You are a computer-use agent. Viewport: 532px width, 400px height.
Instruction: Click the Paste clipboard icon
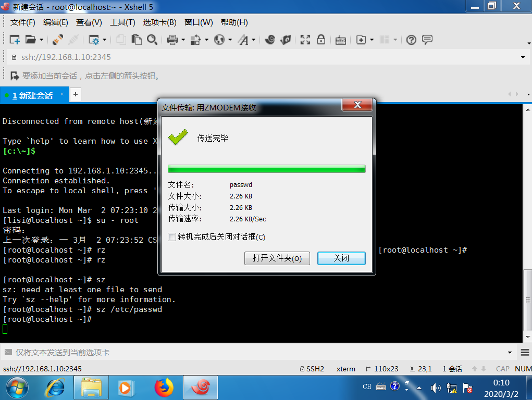coord(137,40)
